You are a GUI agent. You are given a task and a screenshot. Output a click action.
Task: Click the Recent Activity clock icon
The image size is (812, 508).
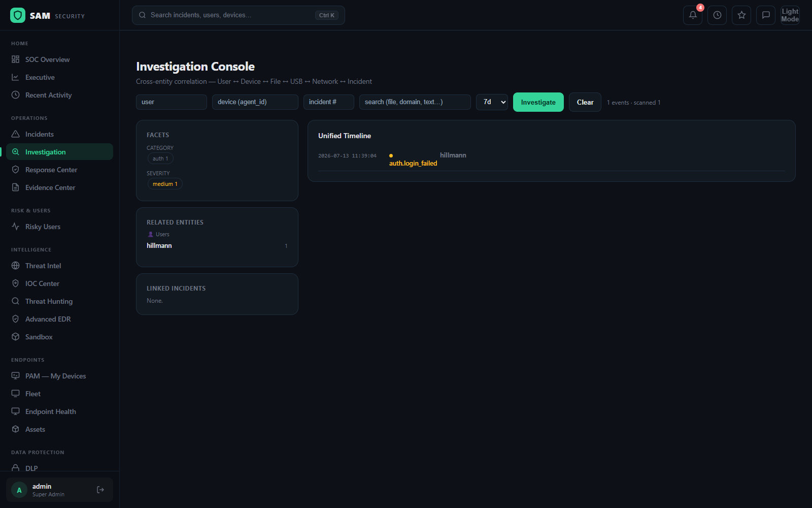16,95
